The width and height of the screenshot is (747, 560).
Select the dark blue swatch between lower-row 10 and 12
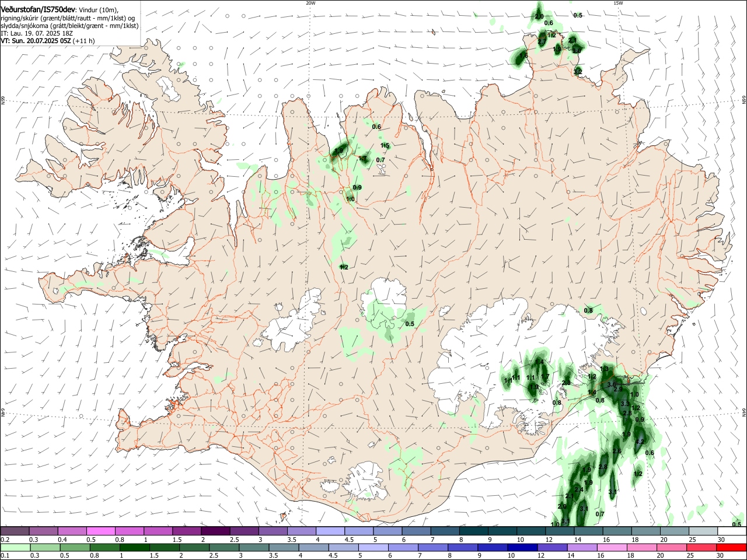[523, 548]
